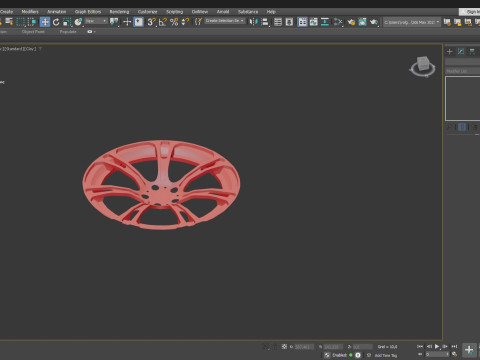Image resolution: width=480 pixels, height=360 pixels.
Task: Open Schematic View icon
Action: pyautogui.click(x=325, y=22)
